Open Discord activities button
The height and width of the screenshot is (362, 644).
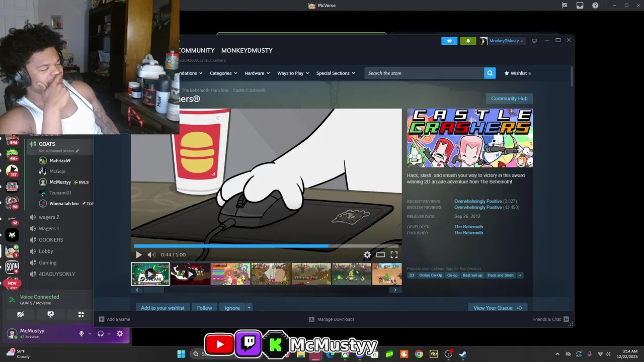pos(80,314)
